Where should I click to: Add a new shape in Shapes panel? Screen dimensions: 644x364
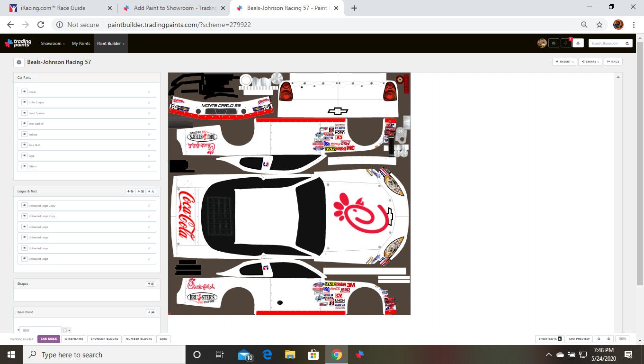(151, 284)
